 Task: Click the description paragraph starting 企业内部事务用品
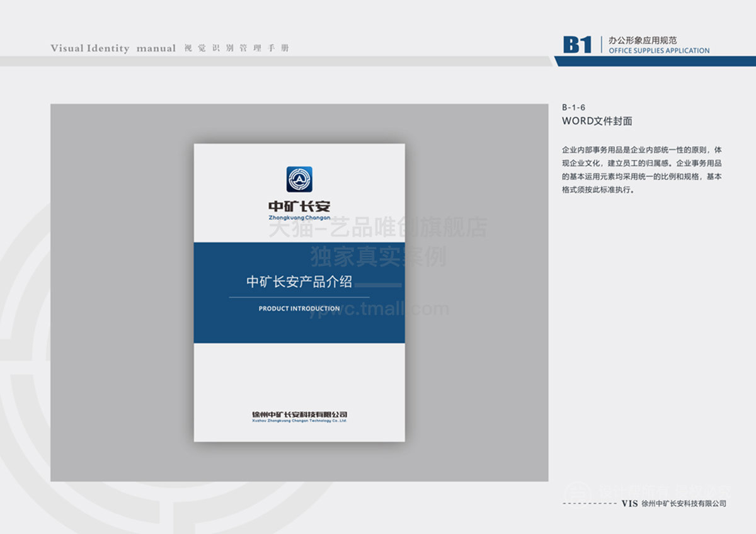[642, 170]
